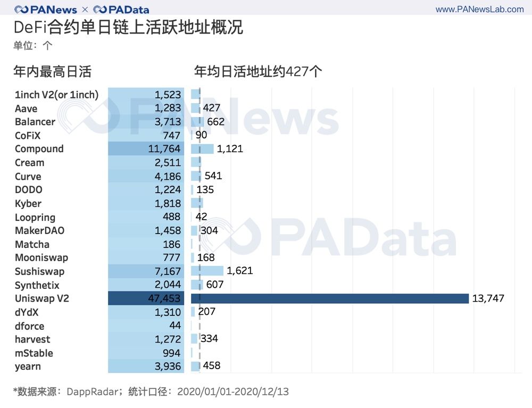Select the Aave row label
Screen dimensions: 532x408
tap(26, 109)
